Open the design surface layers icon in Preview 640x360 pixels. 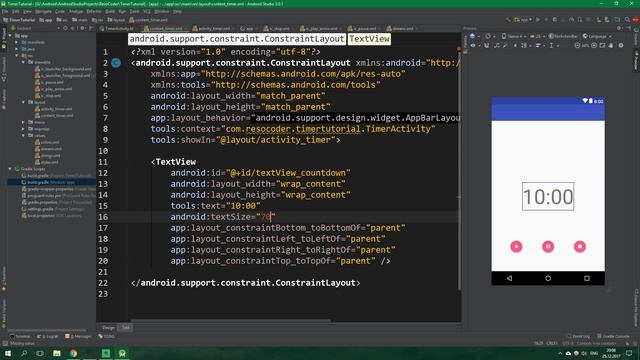473,36
